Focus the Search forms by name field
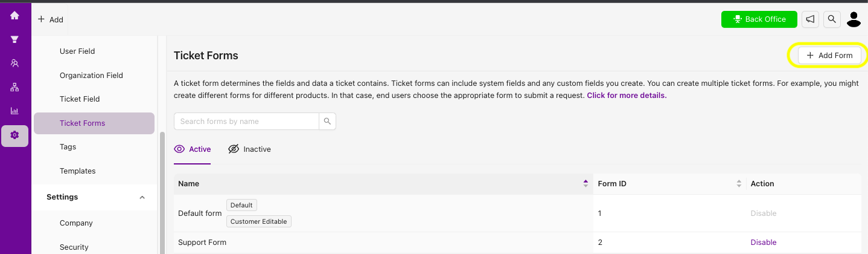The image size is (868, 254). pos(246,122)
